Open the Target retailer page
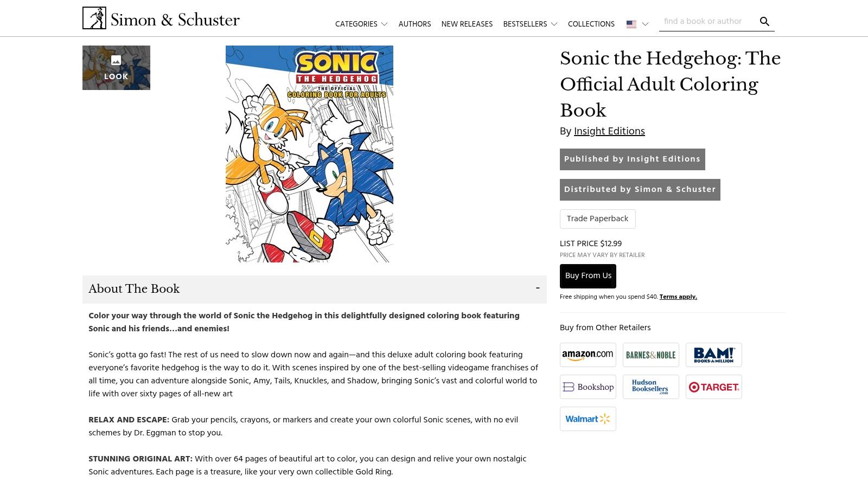Image resolution: width=868 pixels, height=488 pixels. tap(714, 387)
